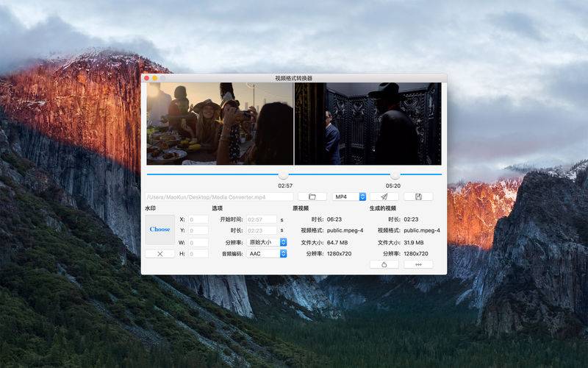The width and height of the screenshot is (588, 368).
Task: Click the apple icon button below output info
Action: click(384, 264)
